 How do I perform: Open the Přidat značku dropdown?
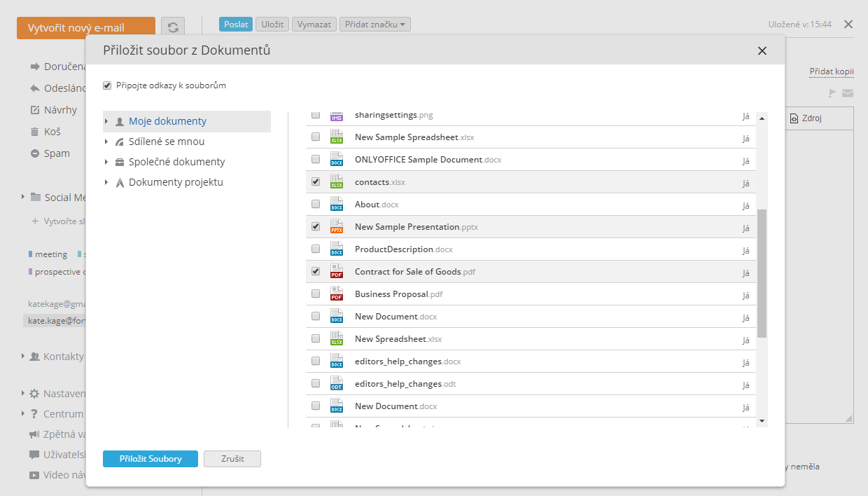pos(375,25)
